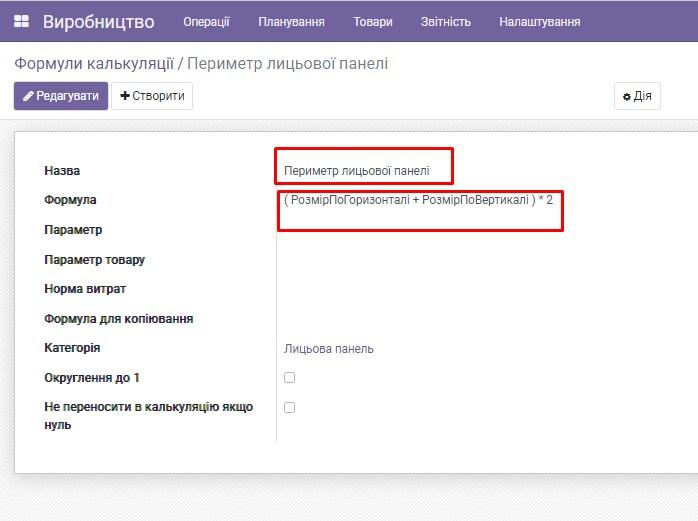Open the Планування menu

[292, 22]
